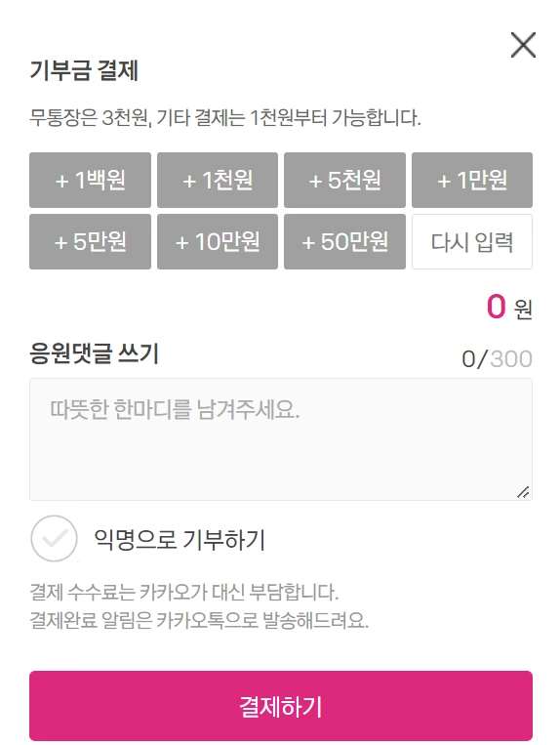This screenshot has width=560, height=745.
Task: Add 10만원 to the donation total
Action: coord(218,241)
